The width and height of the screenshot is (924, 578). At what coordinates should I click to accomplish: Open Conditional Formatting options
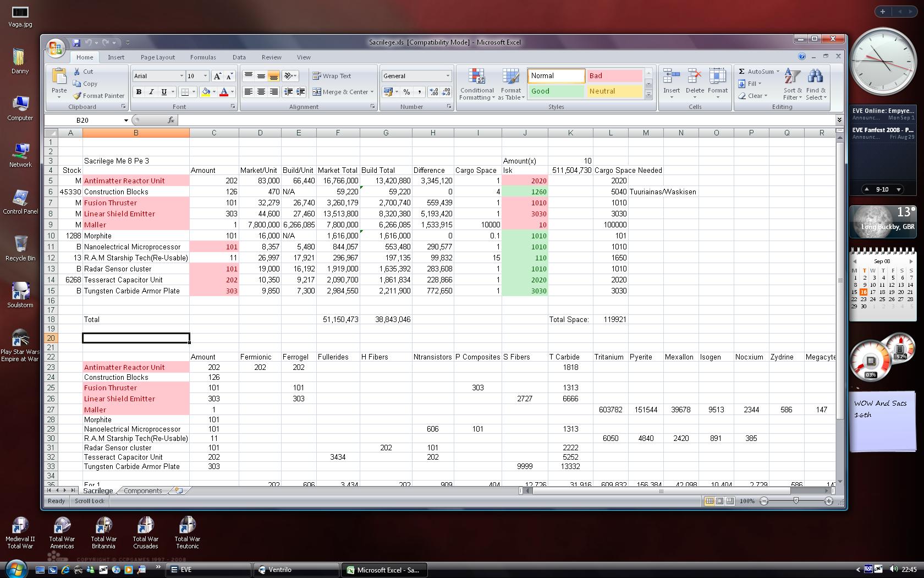pyautogui.click(x=477, y=84)
